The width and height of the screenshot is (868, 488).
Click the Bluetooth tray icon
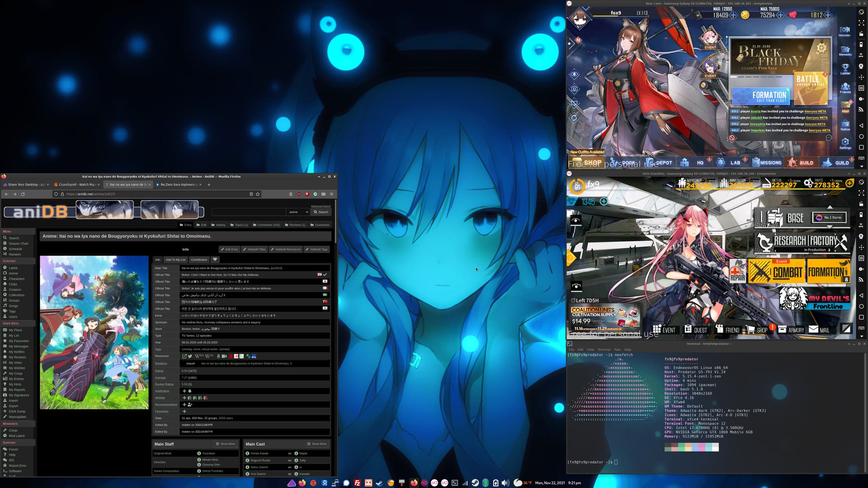coord(486,483)
